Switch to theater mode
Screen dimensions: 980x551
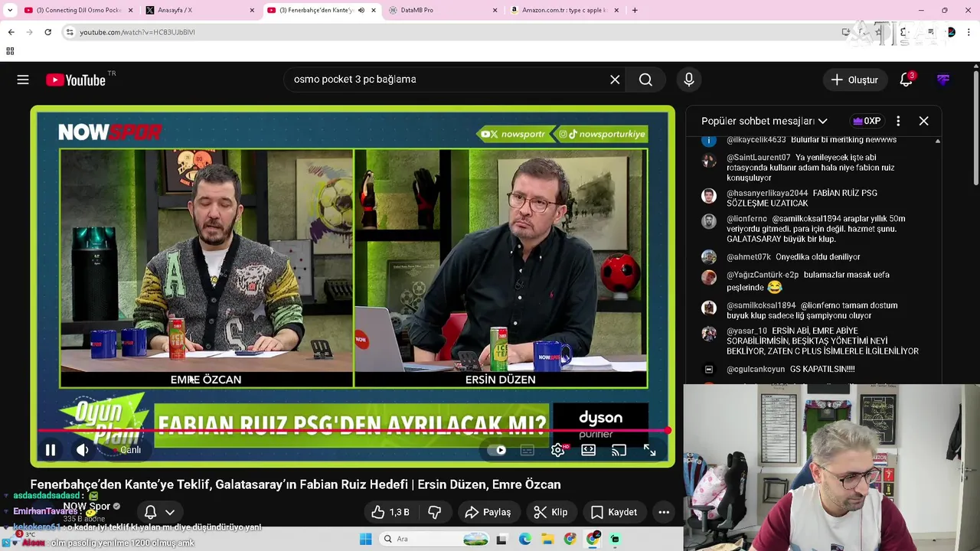coord(588,450)
